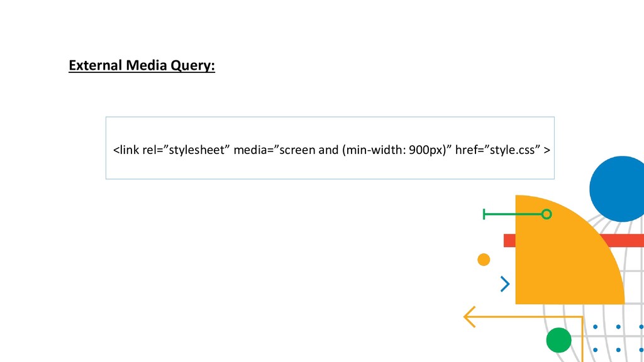Image resolution: width=644 pixels, height=362 pixels.
Task: Click the word media in code
Action: tap(250, 150)
